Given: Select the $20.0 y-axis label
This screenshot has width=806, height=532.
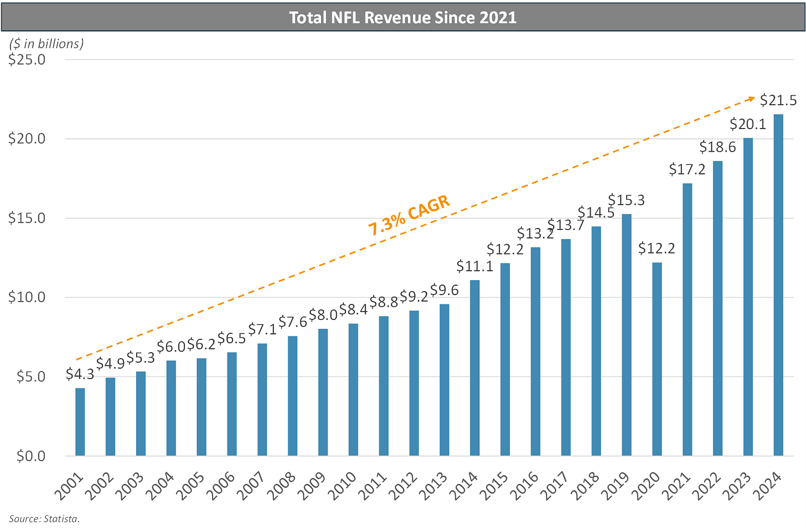Looking at the screenshot, I should point(27,138).
